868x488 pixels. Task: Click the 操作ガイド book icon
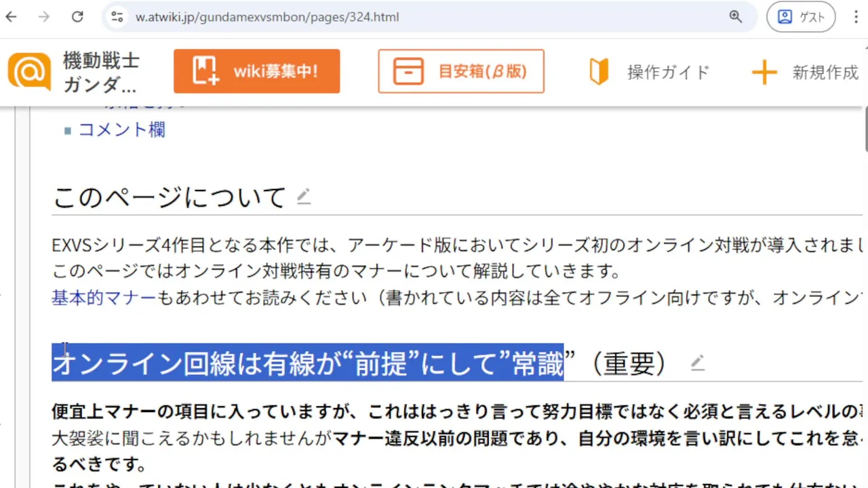point(599,72)
